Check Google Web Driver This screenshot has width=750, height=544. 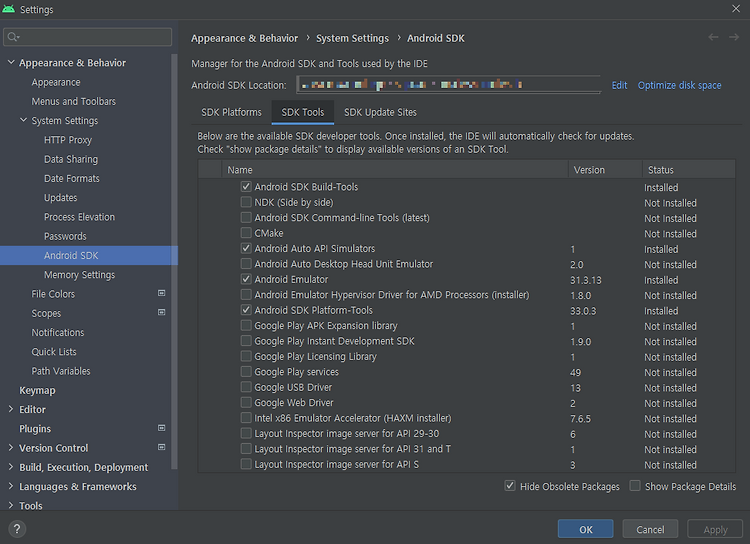[246, 402]
